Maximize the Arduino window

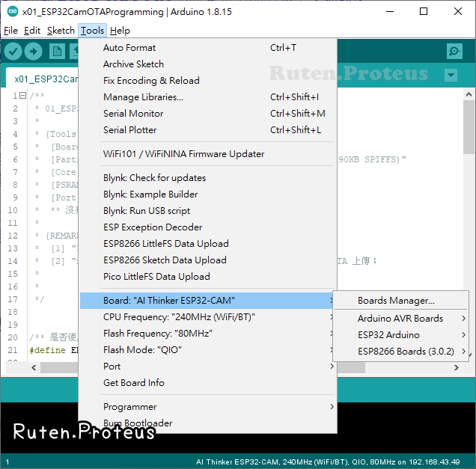tap(424, 11)
